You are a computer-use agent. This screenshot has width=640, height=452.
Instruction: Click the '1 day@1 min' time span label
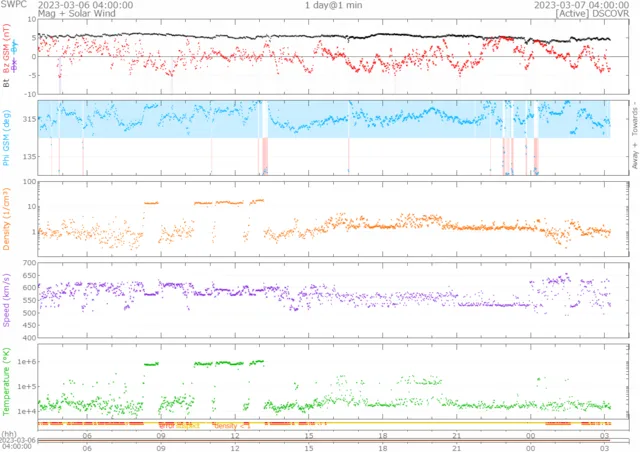point(335,5)
